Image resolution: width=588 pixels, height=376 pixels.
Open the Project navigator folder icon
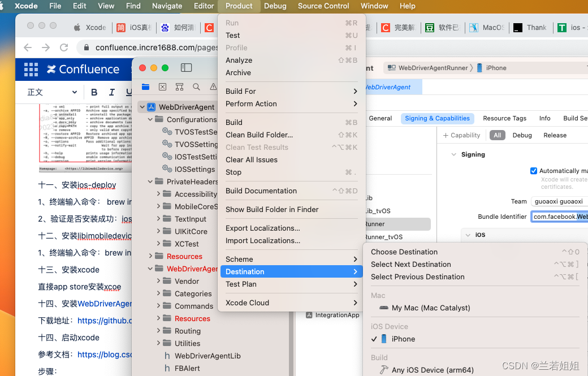[x=145, y=87]
